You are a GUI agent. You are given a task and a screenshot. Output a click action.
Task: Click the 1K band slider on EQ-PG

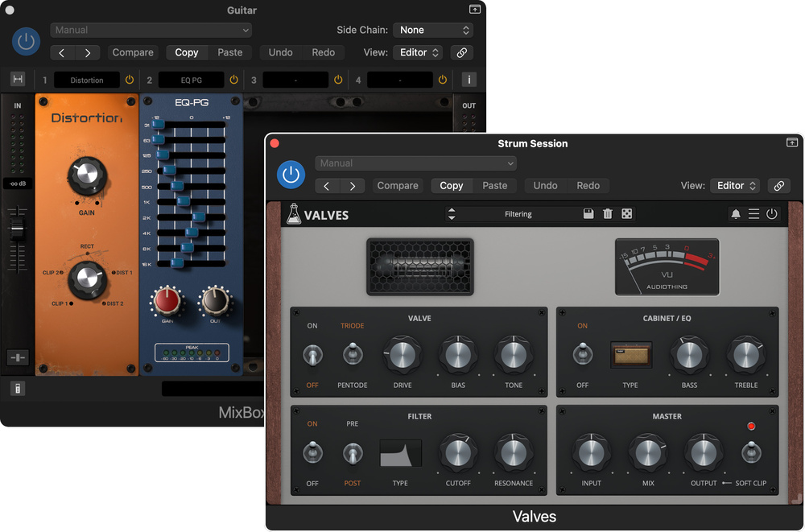pyautogui.click(x=184, y=200)
